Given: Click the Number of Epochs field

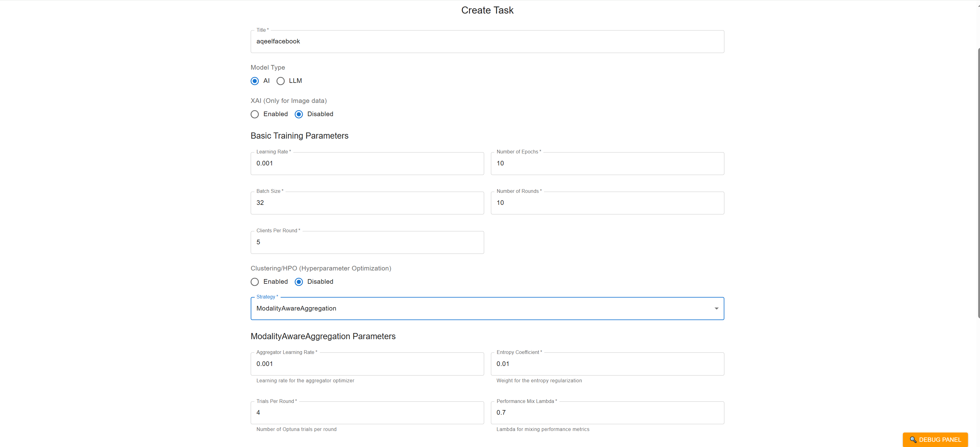Looking at the screenshot, I should coord(607,164).
